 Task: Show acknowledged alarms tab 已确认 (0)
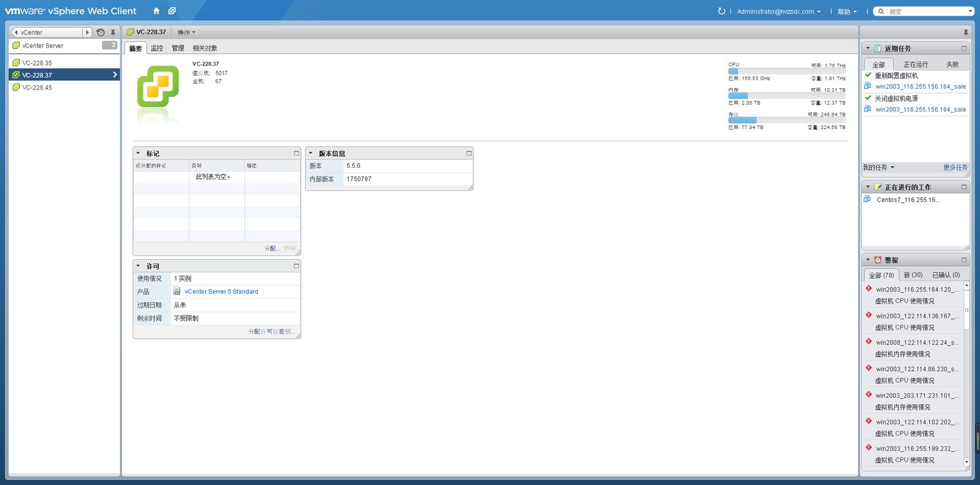coord(946,275)
